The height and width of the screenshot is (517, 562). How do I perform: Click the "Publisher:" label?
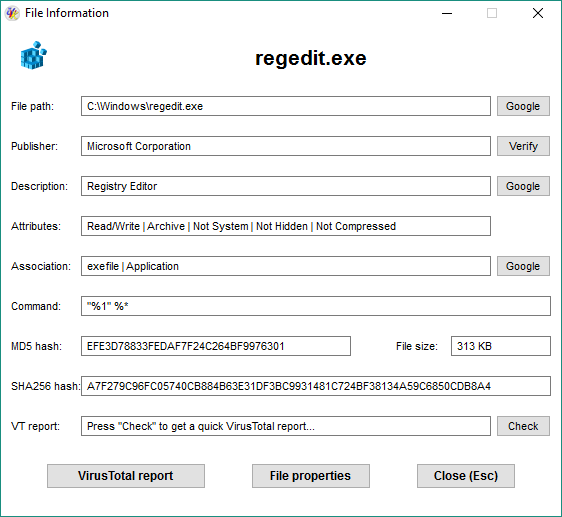(x=34, y=146)
